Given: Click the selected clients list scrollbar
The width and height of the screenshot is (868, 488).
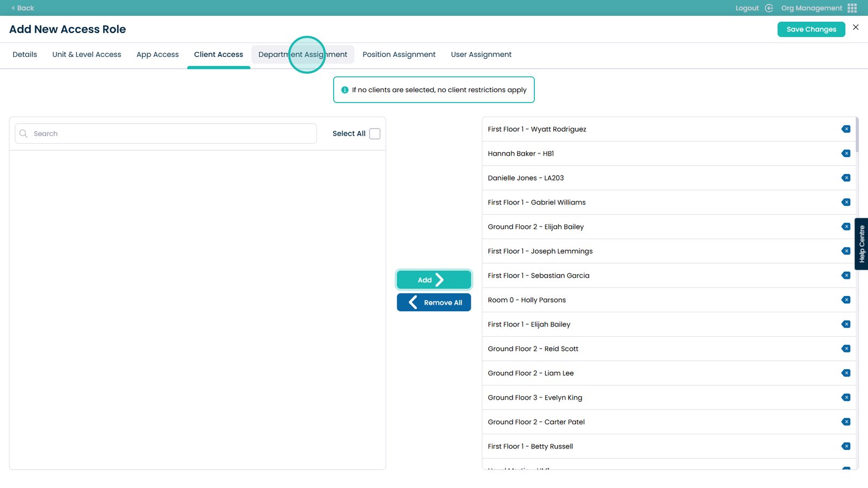Looking at the screenshot, I should click(857, 136).
